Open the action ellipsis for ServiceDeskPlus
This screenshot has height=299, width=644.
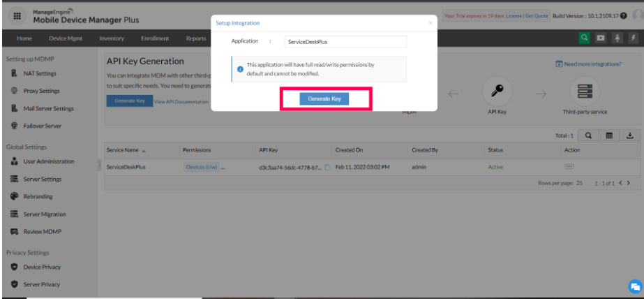coord(569,166)
